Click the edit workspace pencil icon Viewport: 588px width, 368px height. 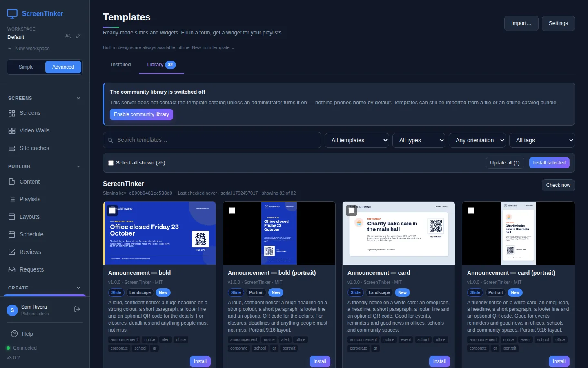coord(78,36)
